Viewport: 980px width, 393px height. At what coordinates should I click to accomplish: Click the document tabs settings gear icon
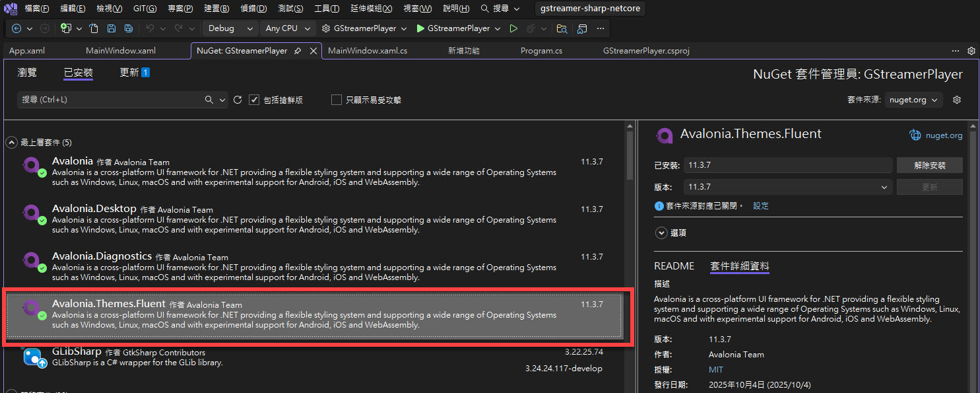tap(971, 51)
